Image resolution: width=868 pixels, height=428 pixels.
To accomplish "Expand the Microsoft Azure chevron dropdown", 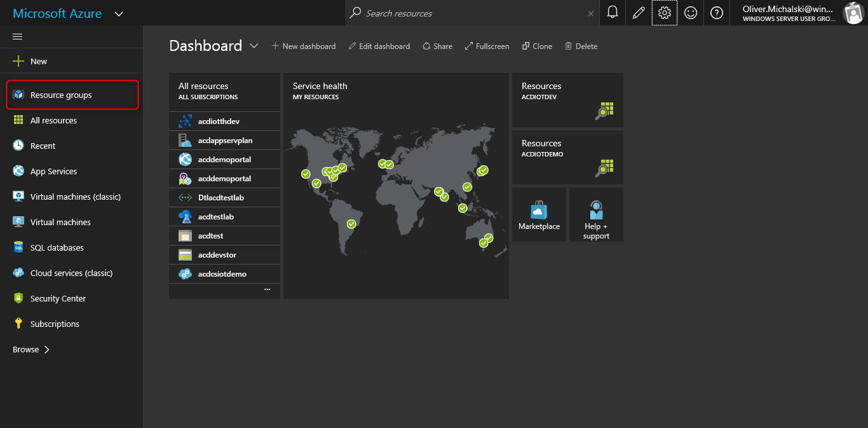I will [119, 13].
